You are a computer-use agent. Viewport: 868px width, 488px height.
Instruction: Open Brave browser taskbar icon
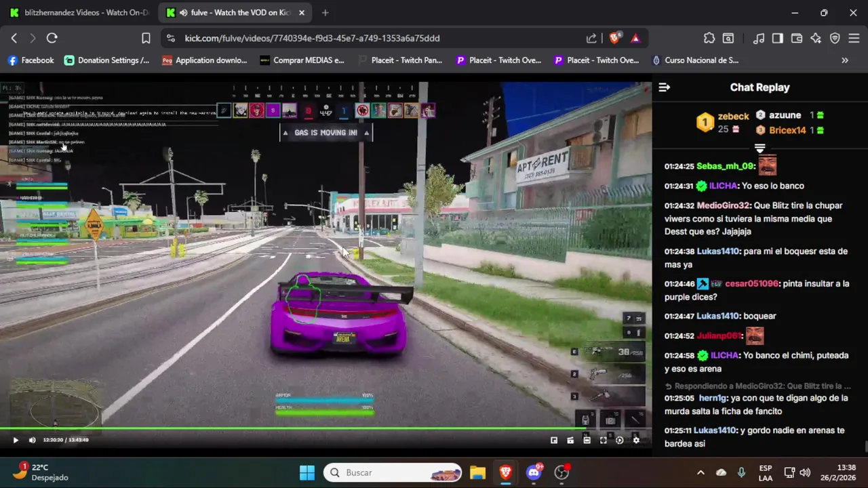pyautogui.click(x=505, y=472)
